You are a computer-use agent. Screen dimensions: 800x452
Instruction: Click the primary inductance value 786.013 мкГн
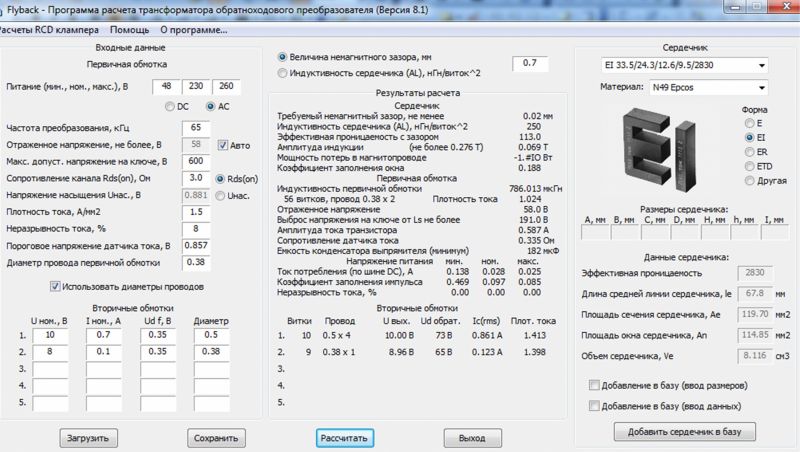click(x=535, y=189)
